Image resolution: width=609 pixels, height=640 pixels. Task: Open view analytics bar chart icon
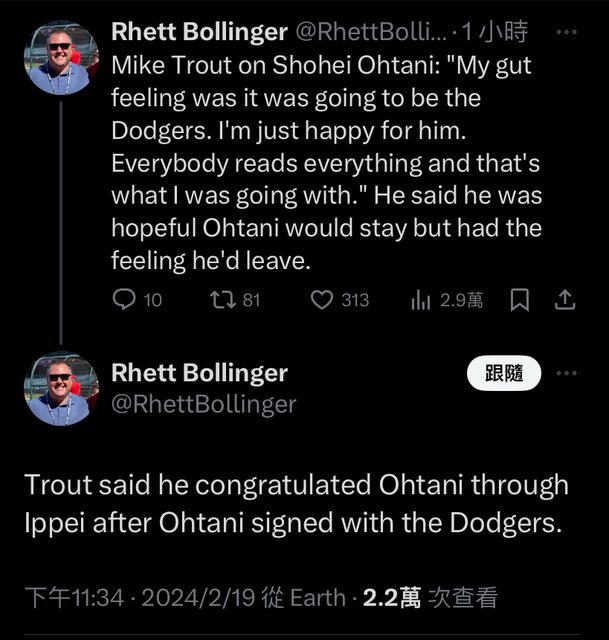tap(420, 299)
